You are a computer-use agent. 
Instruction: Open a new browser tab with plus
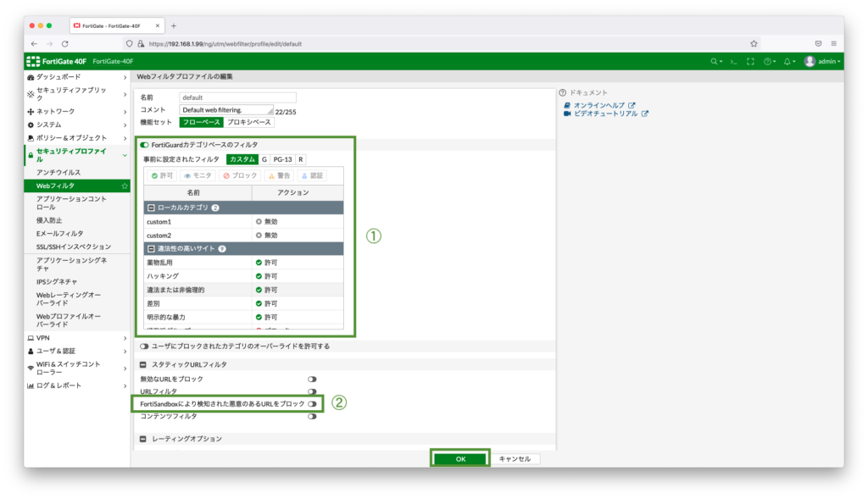(x=174, y=25)
